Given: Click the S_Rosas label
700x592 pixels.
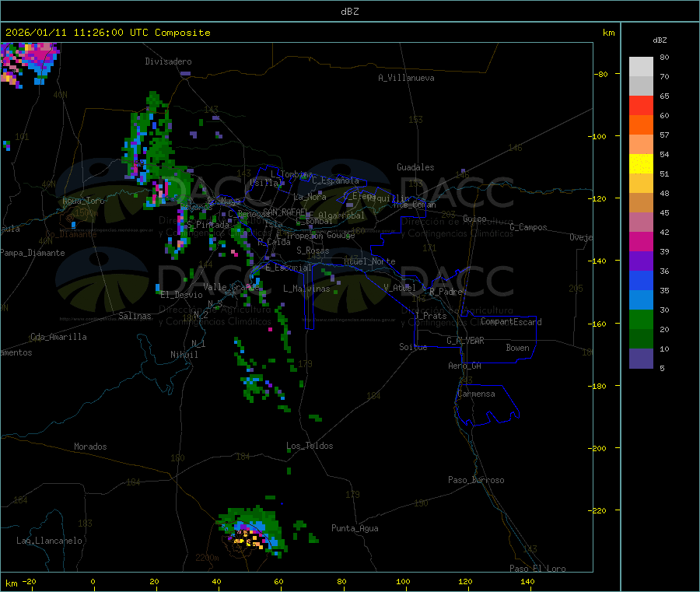Looking at the screenshot, I should [x=313, y=250].
